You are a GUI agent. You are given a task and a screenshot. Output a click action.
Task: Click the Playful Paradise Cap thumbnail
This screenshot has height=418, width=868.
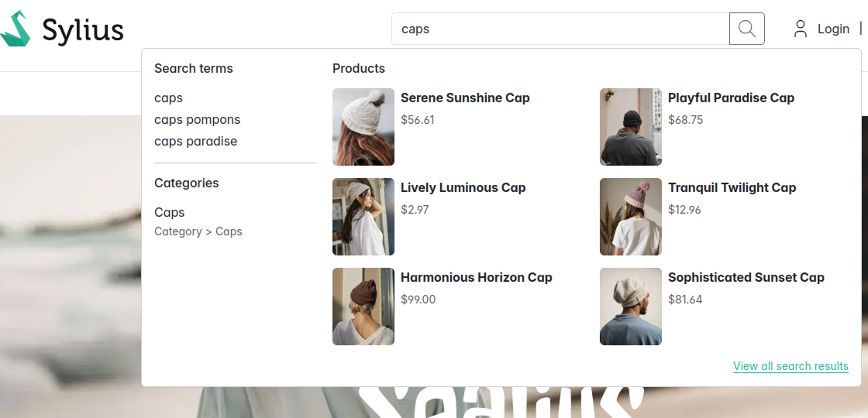(x=631, y=127)
